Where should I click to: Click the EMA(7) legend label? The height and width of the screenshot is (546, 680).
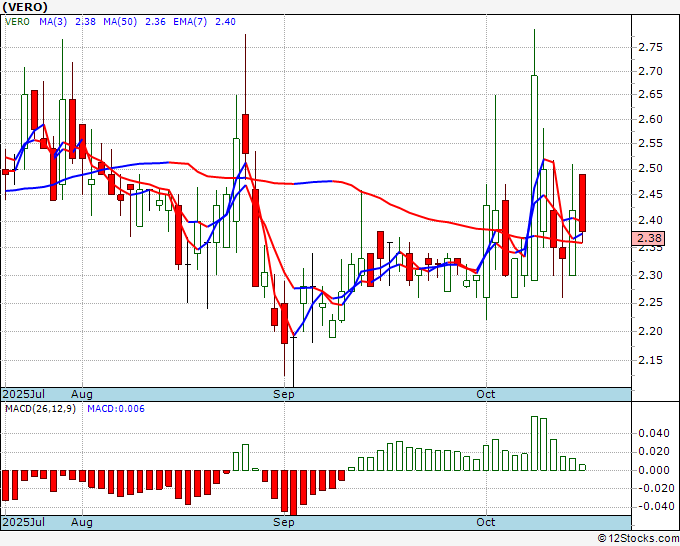(x=190, y=22)
